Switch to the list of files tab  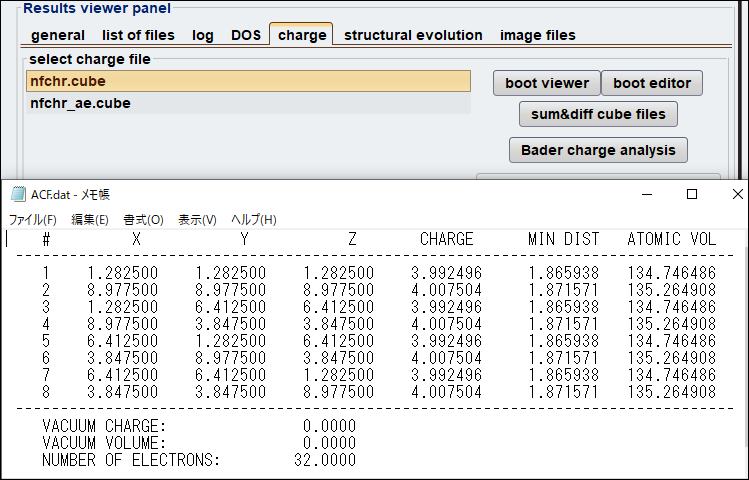pyautogui.click(x=138, y=35)
